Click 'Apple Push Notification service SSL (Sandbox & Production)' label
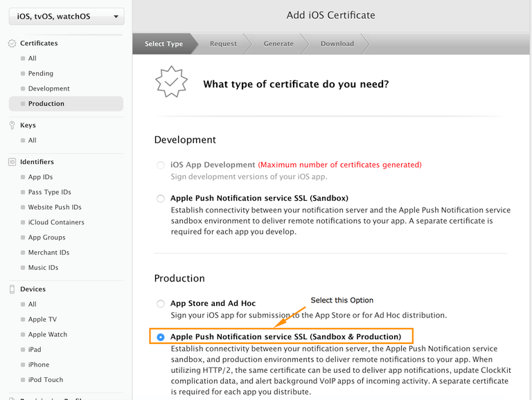The width and height of the screenshot is (532, 400). click(285, 336)
